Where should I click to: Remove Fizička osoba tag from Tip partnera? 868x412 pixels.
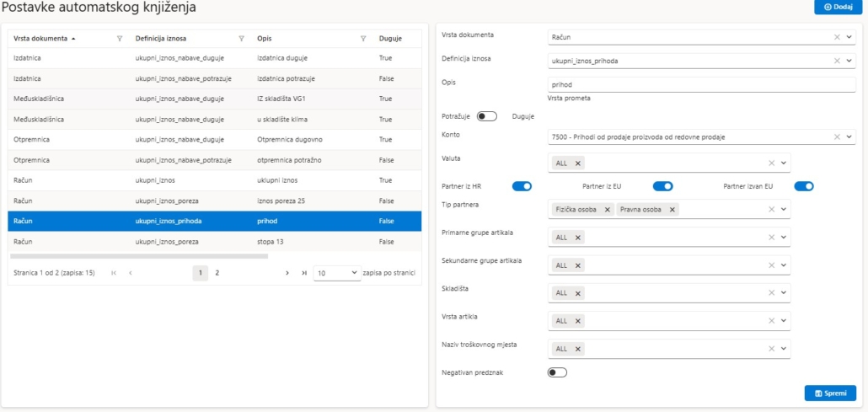[608, 209]
